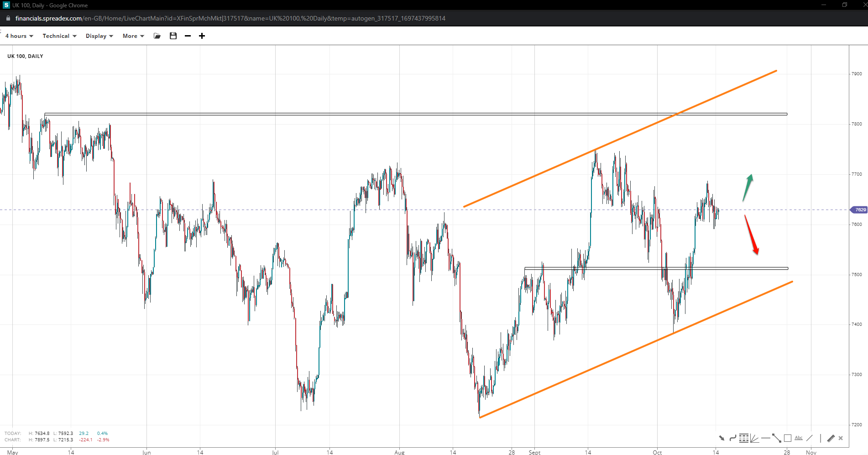Select the trend line segment tool
868x455 pixels.
[x=776, y=438]
